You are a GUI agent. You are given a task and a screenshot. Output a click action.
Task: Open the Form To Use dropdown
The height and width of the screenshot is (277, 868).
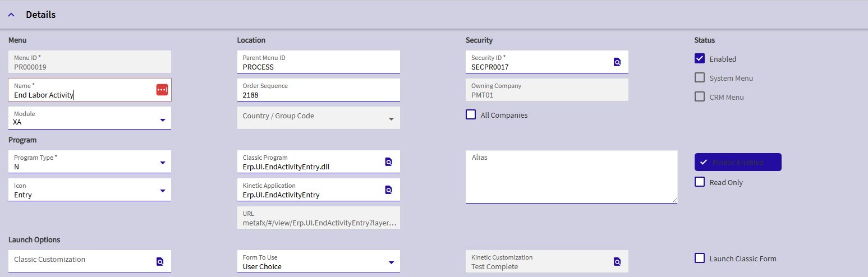tap(391, 263)
